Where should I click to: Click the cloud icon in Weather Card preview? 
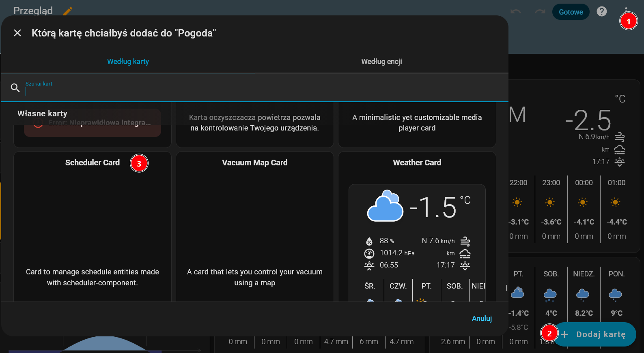coord(385,207)
